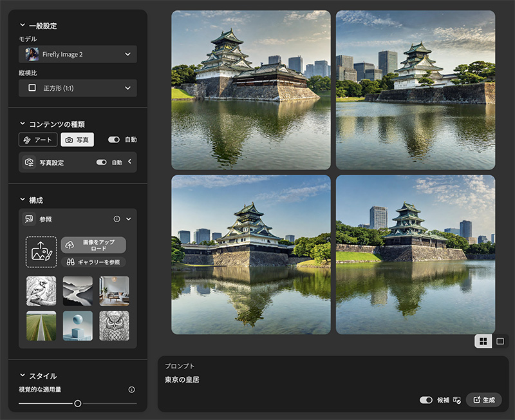The height and width of the screenshot is (420, 515).
Task: Select the 写真 content type
Action: 77,140
